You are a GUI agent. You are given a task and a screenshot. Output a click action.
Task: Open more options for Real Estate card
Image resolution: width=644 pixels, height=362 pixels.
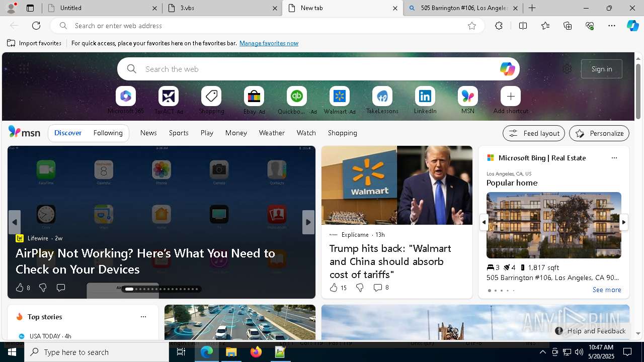(x=614, y=158)
